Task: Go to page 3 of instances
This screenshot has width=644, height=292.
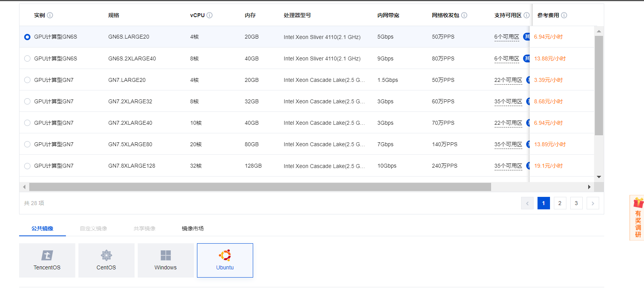Action: (577, 203)
